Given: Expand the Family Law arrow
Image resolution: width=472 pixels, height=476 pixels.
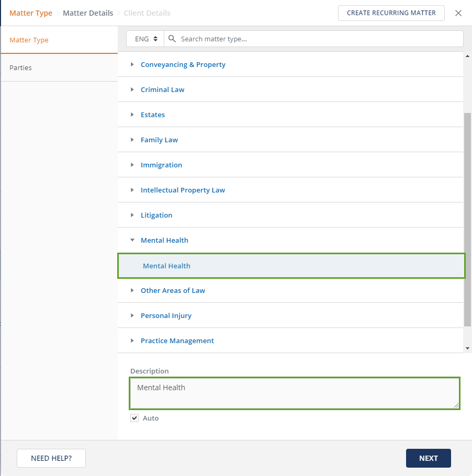Looking at the screenshot, I should [x=132, y=140].
